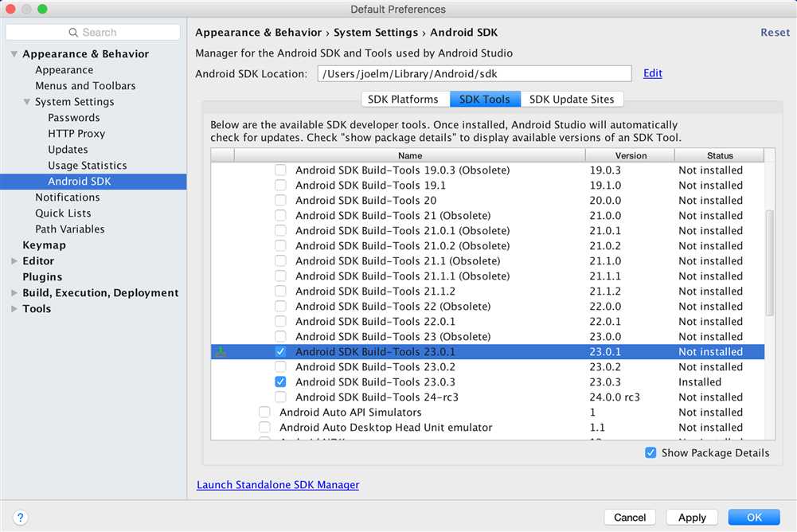Click the Search input field
Screen dimensions: 797x532
click(x=93, y=33)
